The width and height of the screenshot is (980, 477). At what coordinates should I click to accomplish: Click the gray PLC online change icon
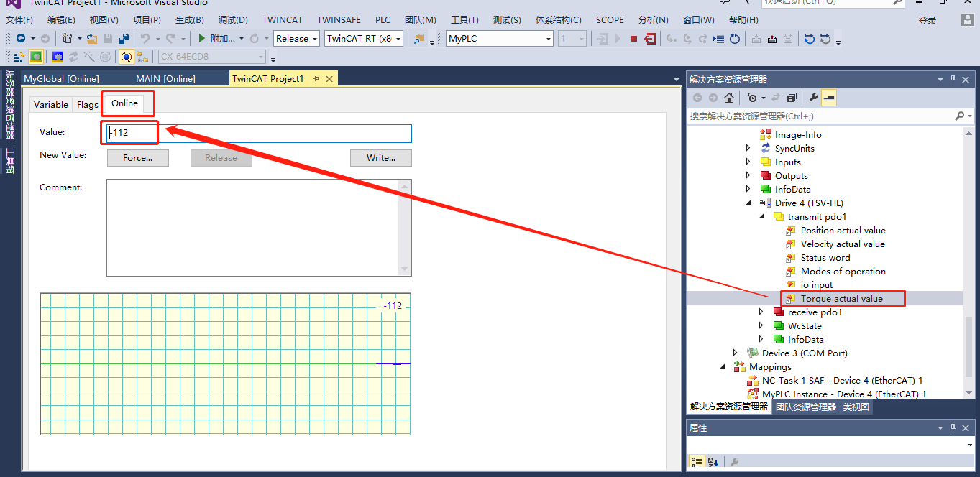(x=825, y=39)
